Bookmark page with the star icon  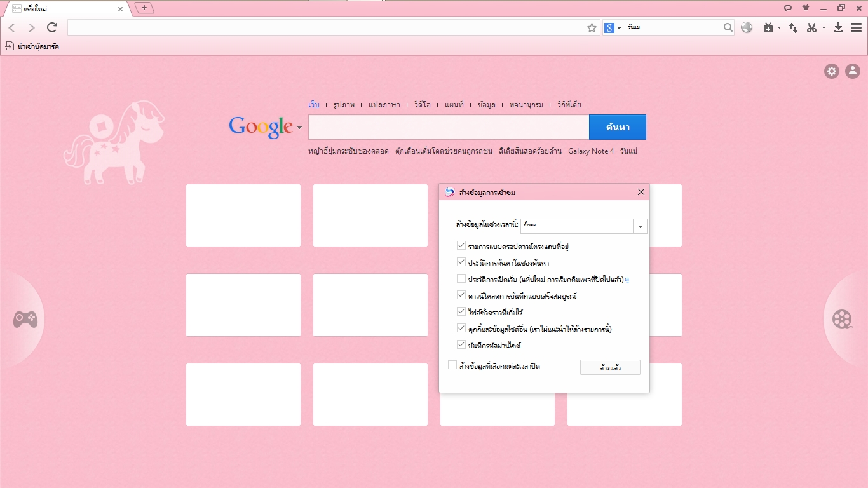click(592, 27)
